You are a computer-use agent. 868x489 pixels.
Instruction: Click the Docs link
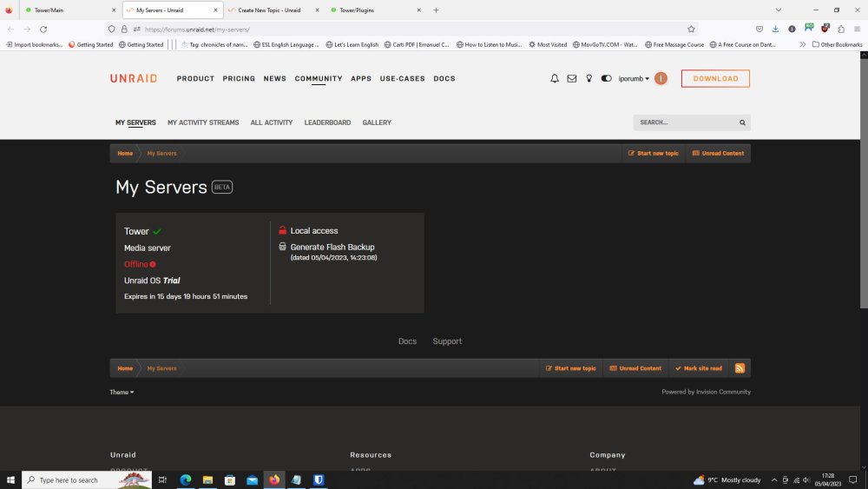(407, 341)
